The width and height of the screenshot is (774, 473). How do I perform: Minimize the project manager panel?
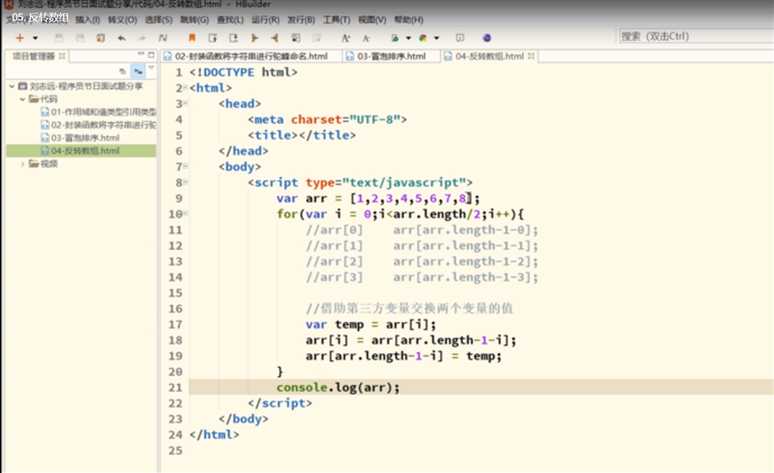[141, 54]
